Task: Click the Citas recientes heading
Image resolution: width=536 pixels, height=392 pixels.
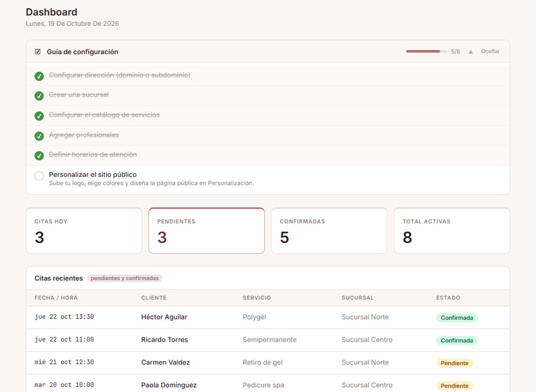Action: tap(58, 278)
